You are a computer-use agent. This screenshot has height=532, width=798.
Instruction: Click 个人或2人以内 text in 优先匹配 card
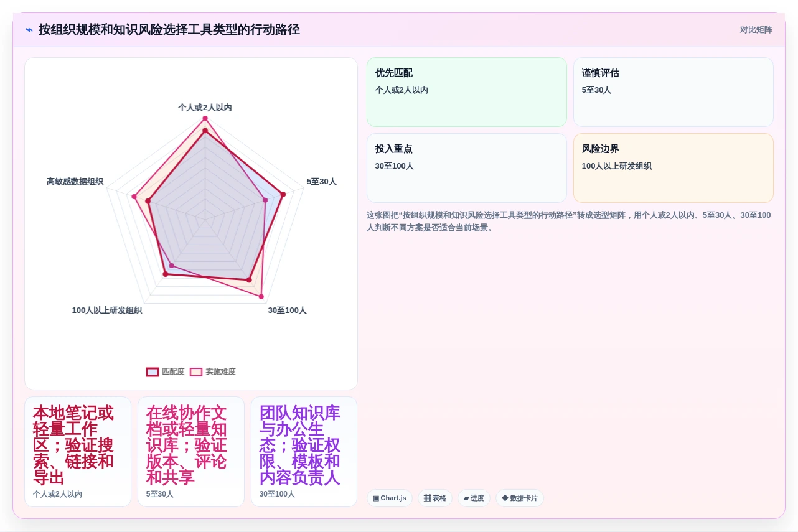401,90
